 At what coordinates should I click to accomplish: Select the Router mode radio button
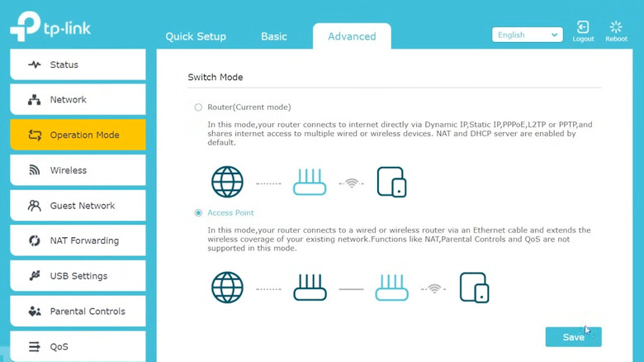(x=198, y=107)
